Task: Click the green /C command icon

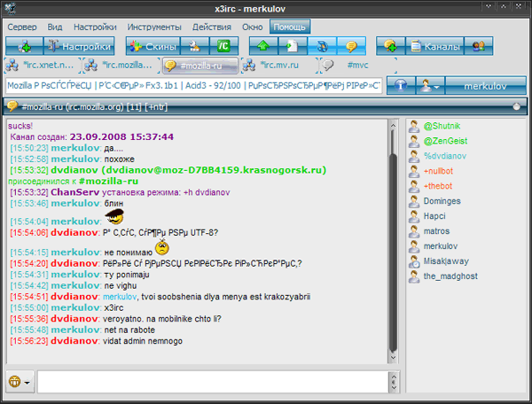Action: (223, 46)
